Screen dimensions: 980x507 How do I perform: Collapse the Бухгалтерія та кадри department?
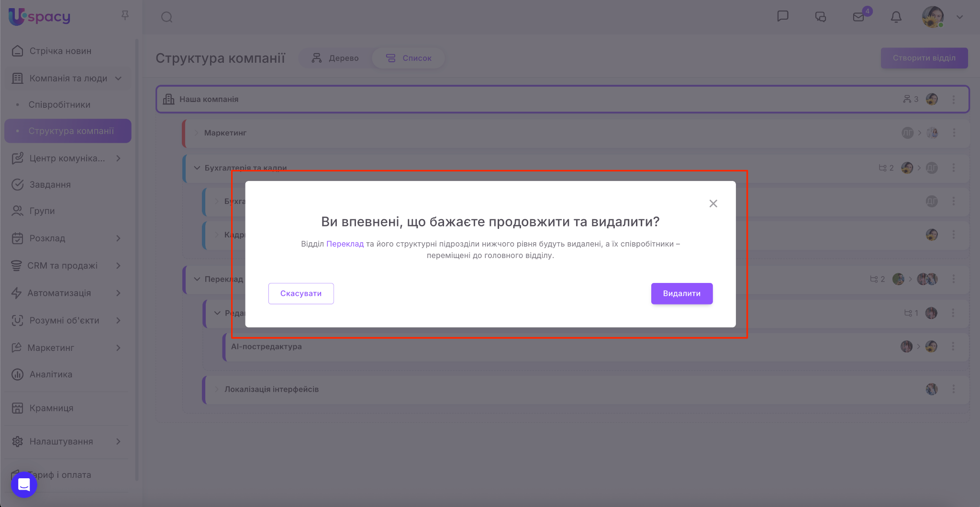pos(197,168)
